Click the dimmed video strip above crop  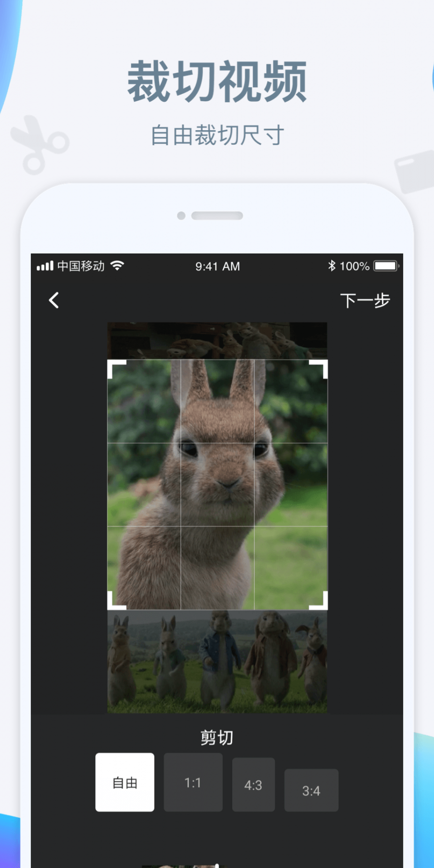(217, 340)
